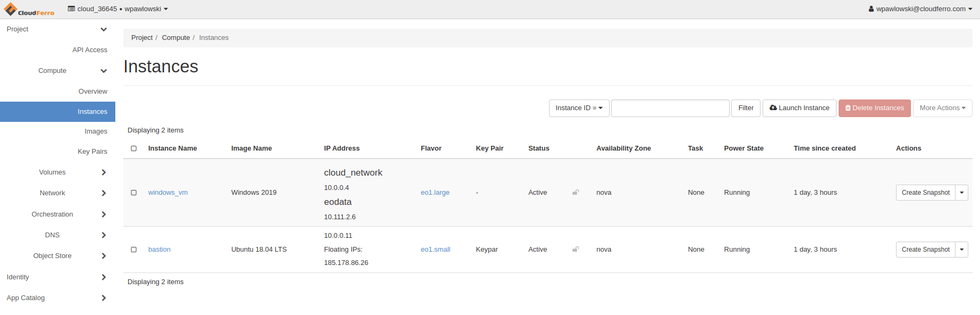Click the floating IP 185.178.86.26
The height and width of the screenshot is (315, 980).
346,263
